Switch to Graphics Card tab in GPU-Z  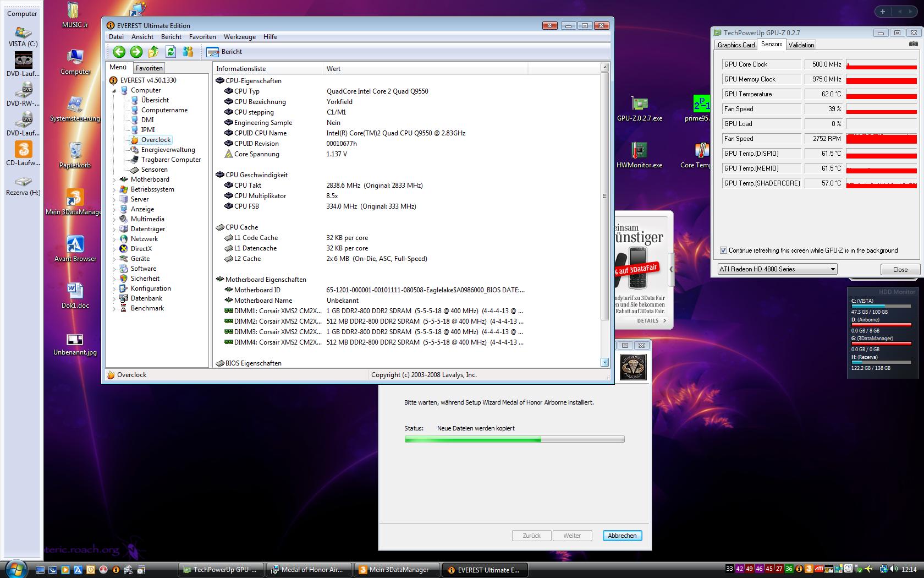pyautogui.click(x=736, y=45)
